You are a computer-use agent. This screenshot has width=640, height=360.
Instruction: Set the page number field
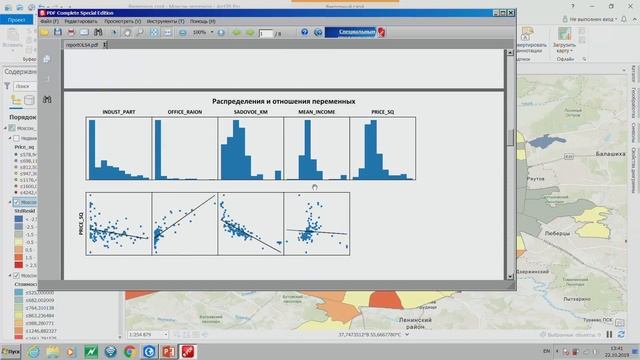click(265, 33)
